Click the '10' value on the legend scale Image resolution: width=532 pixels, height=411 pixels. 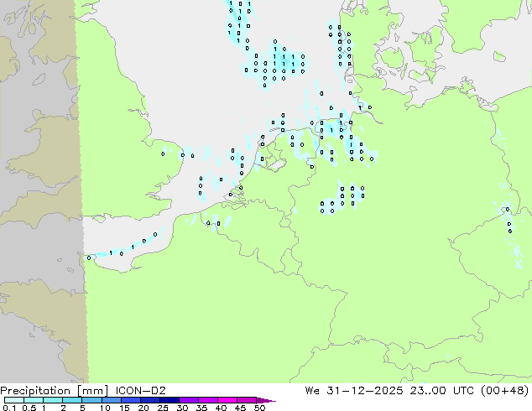[105, 408]
